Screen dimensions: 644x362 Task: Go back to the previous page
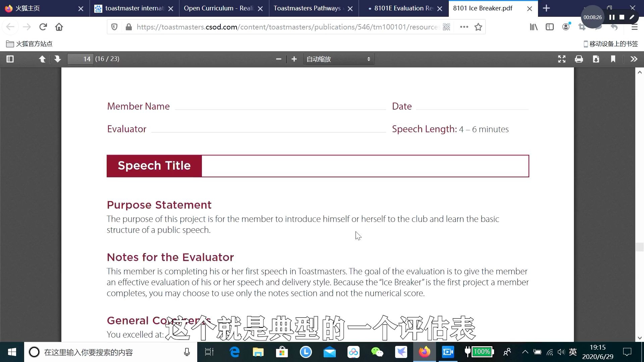[10, 27]
